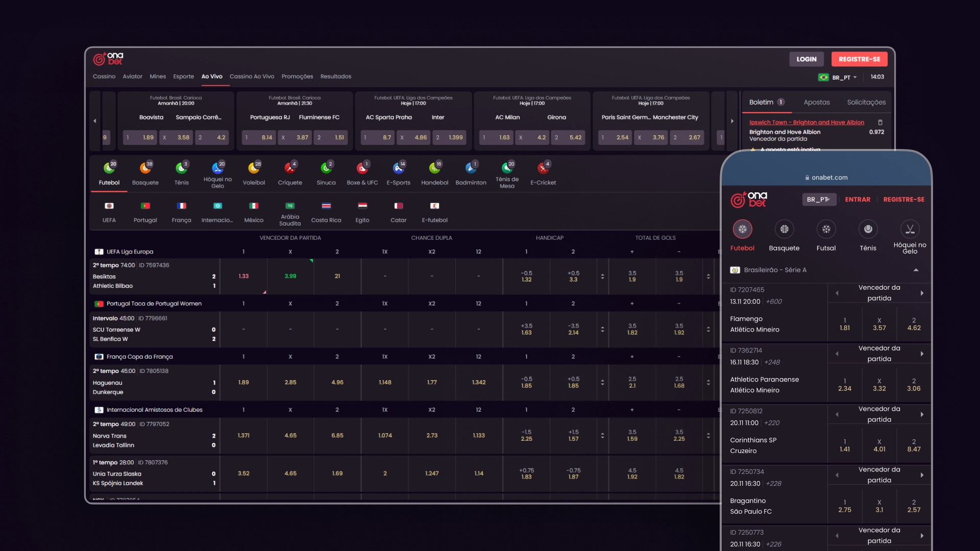This screenshot has width=980, height=551.
Task: Click the REGISTRE-SE button on desktop
Action: click(859, 59)
